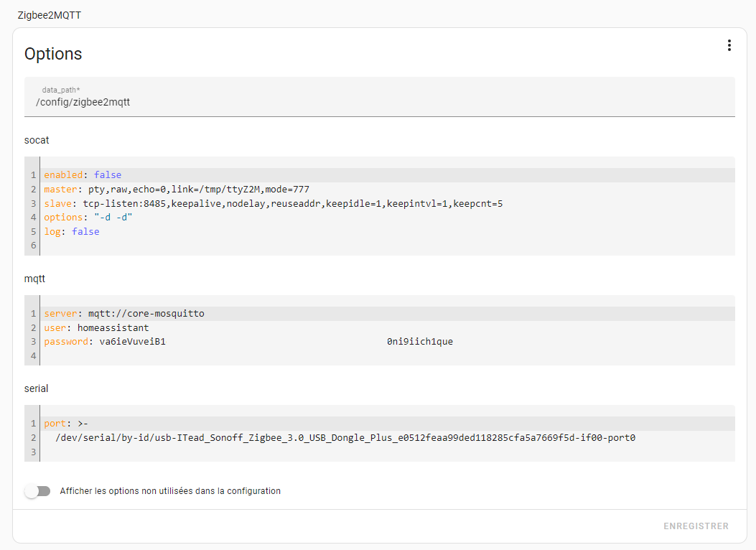The height and width of the screenshot is (550, 756).
Task: Click the Zigbee2MQTT title text
Action: click(49, 15)
